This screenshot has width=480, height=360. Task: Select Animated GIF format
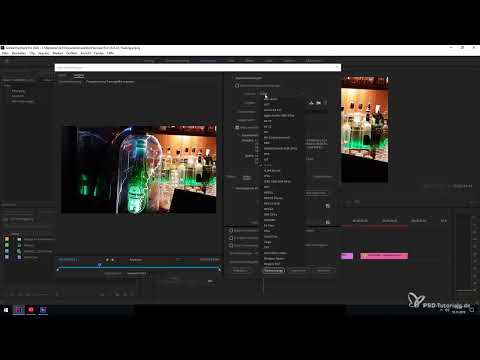[273, 110]
